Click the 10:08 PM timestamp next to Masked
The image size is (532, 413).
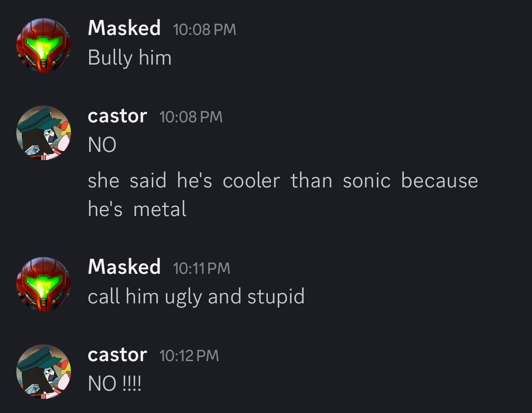coord(205,30)
